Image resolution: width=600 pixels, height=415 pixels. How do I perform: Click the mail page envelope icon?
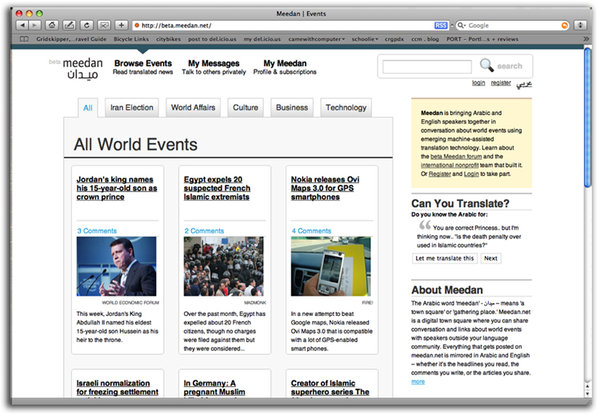pos(104,25)
